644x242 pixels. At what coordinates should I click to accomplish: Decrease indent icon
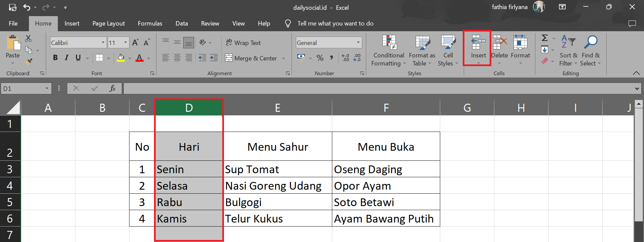tap(202, 58)
